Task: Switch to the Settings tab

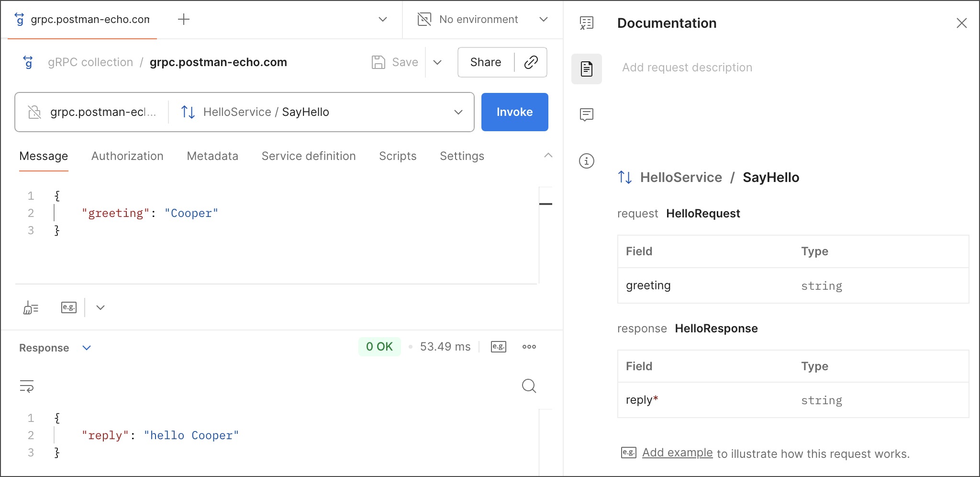Action: coord(462,156)
